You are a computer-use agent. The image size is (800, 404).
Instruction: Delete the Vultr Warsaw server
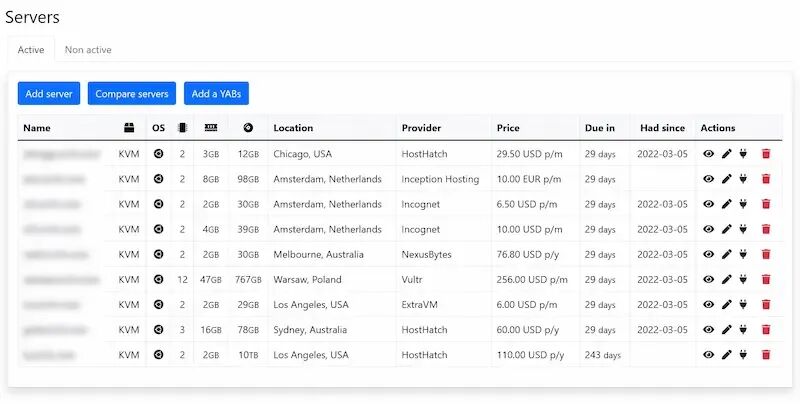point(766,280)
